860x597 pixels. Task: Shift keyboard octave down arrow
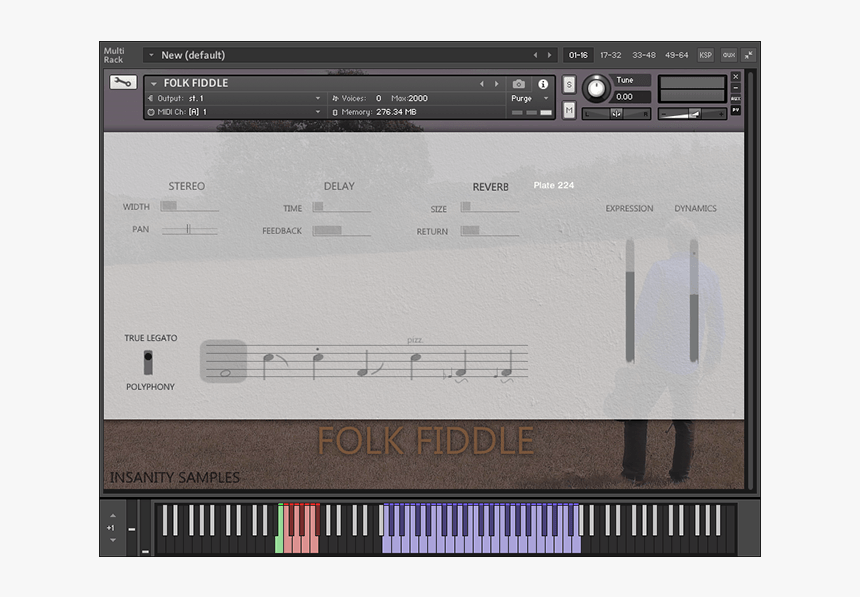pos(112,540)
